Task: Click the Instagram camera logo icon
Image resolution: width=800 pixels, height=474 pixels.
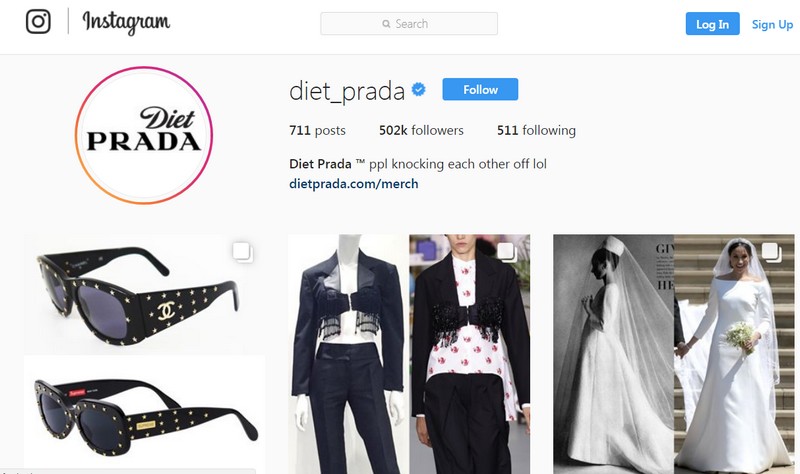Action: coord(38,22)
